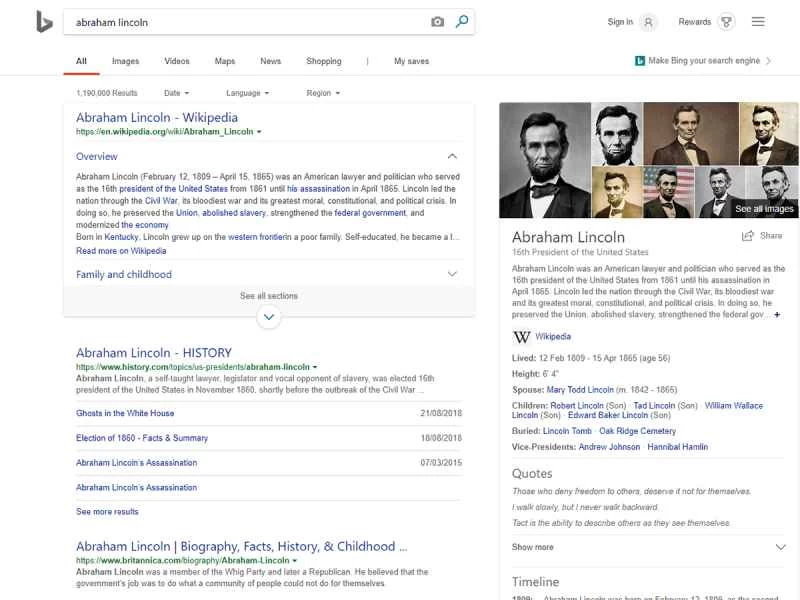
Task: Switch to the Images tab
Action: [x=125, y=61]
